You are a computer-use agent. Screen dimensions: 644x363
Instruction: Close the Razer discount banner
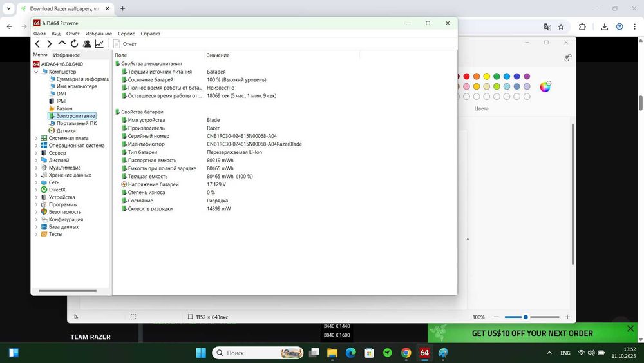[630, 328]
